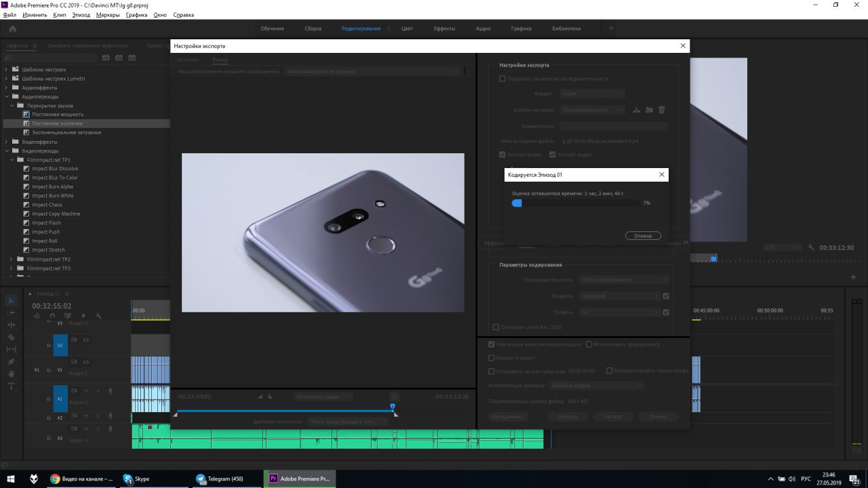
Task: Cancel the encoding with the Отмена button
Action: click(x=643, y=236)
